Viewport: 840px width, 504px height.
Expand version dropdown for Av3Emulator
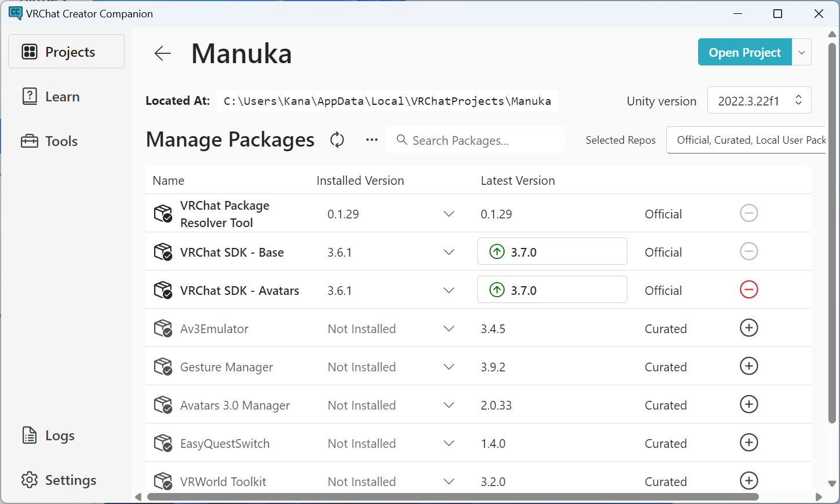point(449,328)
